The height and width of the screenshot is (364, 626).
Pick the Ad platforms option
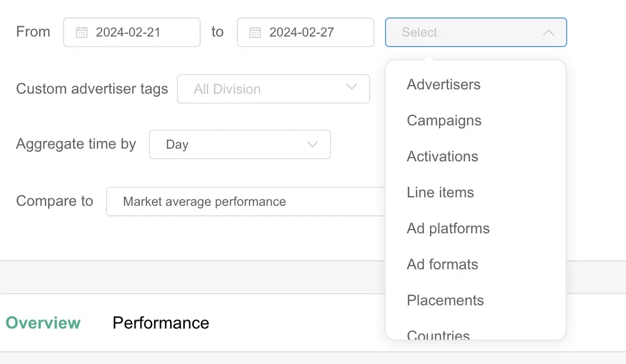coord(449,229)
